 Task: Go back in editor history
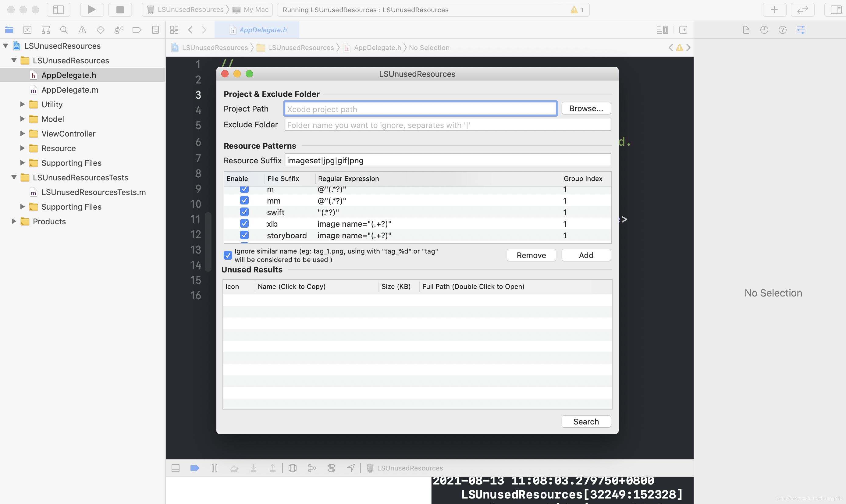190,30
